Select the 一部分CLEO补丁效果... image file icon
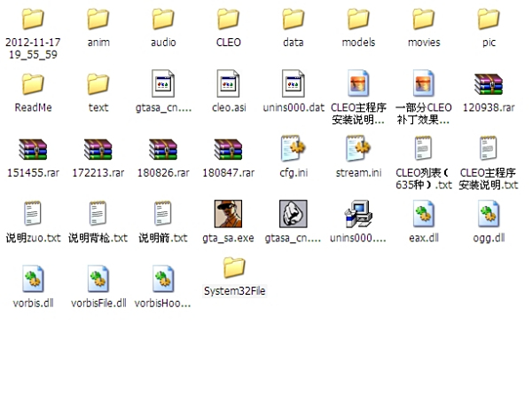Image resolution: width=532 pixels, height=419 pixels. pyautogui.click(x=424, y=83)
